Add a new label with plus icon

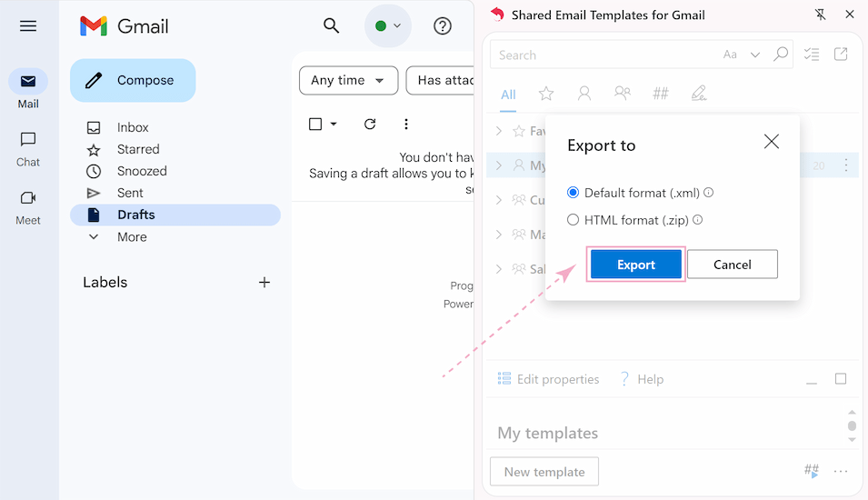tap(264, 283)
